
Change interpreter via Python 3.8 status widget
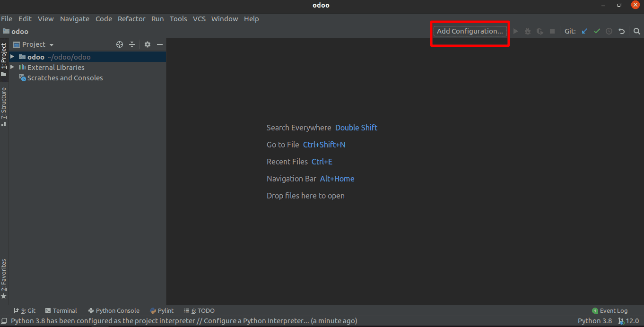click(x=594, y=321)
